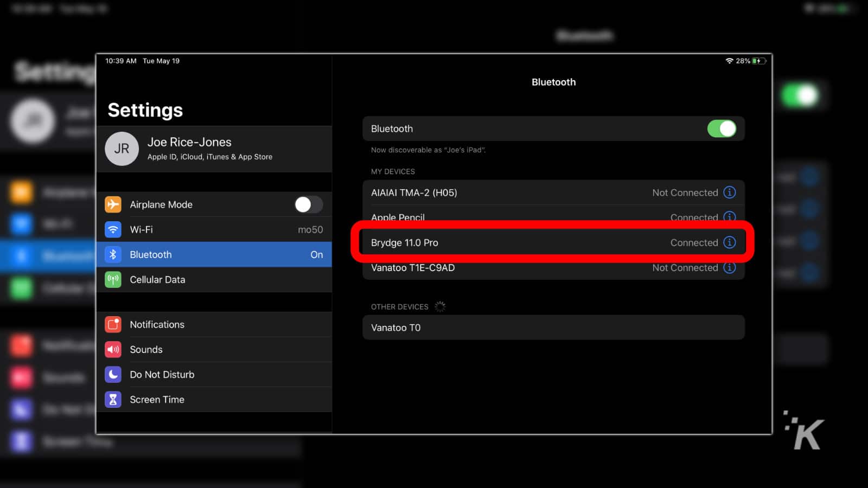Tap the Sounds speaker icon
The width and height of the screenshot is (868, 488).
[113, 349]
